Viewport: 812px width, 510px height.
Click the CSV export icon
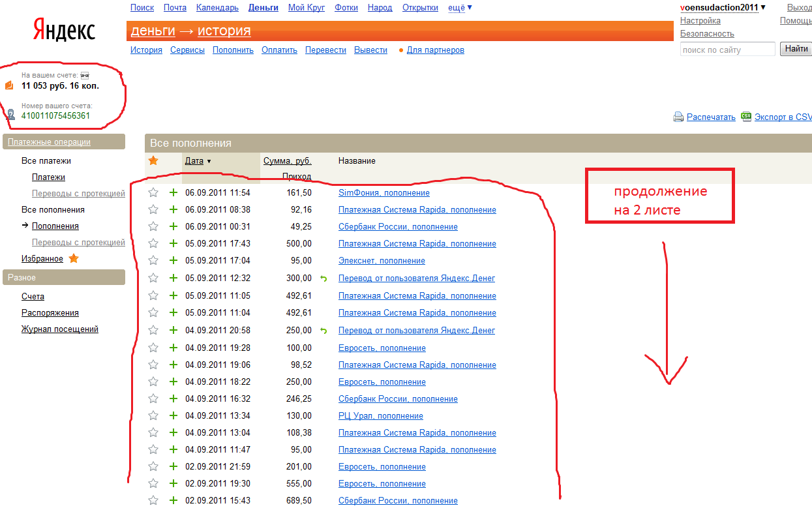746,117
